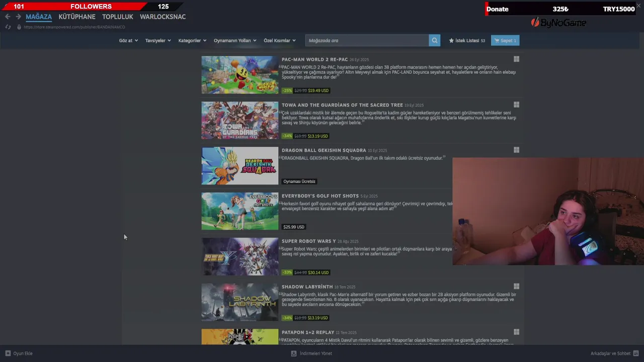Click Shadow Labyrinth $13.19 USD price
This screenshot has width=644, height=362.
[x=318, y=318]
